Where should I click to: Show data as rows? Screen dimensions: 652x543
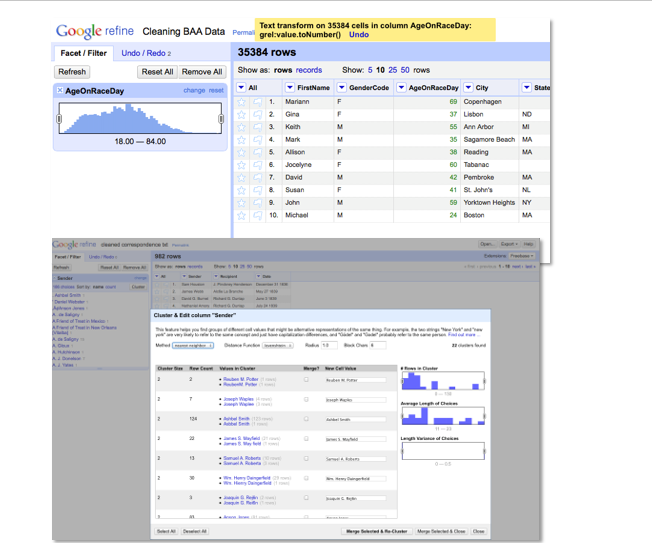pyautogui.click(x=283, y=70)
